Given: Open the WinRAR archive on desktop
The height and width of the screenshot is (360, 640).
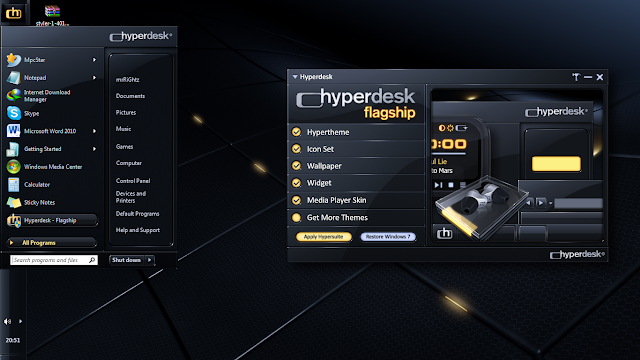Looking at the screenshot, I should click(x=52, y=11).
